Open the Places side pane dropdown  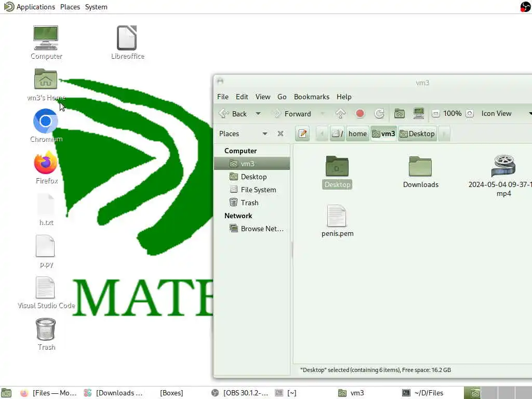[264, 134]
